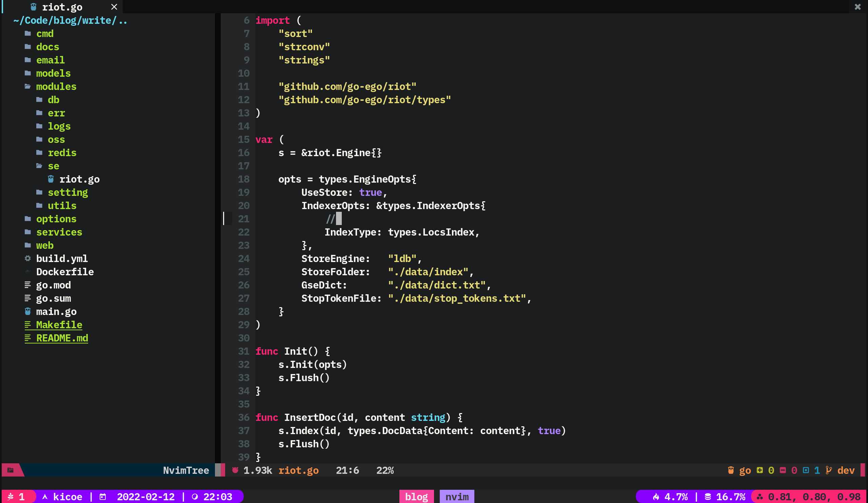The width and height of the screenshot is (868, 503).
Task: Collapse the open se folder
Action: (53, 166)
